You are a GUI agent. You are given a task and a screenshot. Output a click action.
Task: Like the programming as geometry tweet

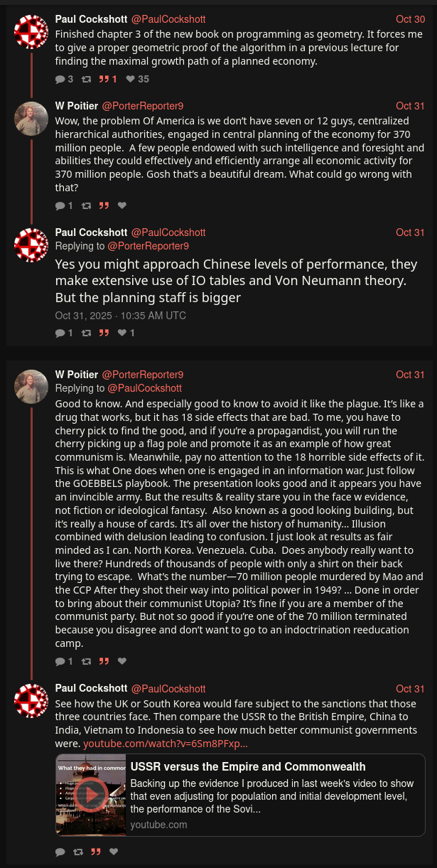pos(131,80)
